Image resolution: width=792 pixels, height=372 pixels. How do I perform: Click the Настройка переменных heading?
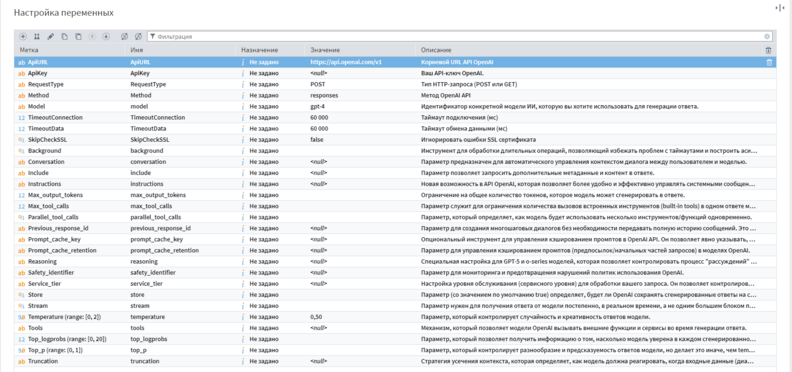click(x=63, y=13)
